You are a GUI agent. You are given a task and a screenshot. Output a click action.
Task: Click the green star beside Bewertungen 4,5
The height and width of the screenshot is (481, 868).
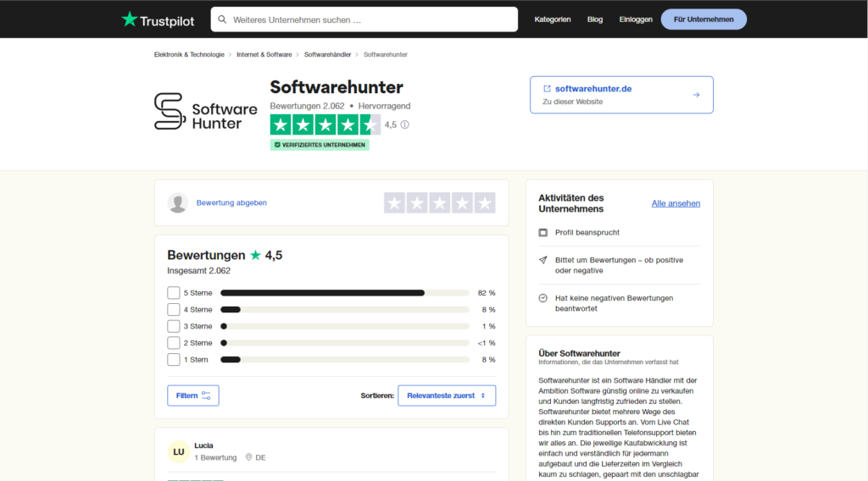[255, 255]
